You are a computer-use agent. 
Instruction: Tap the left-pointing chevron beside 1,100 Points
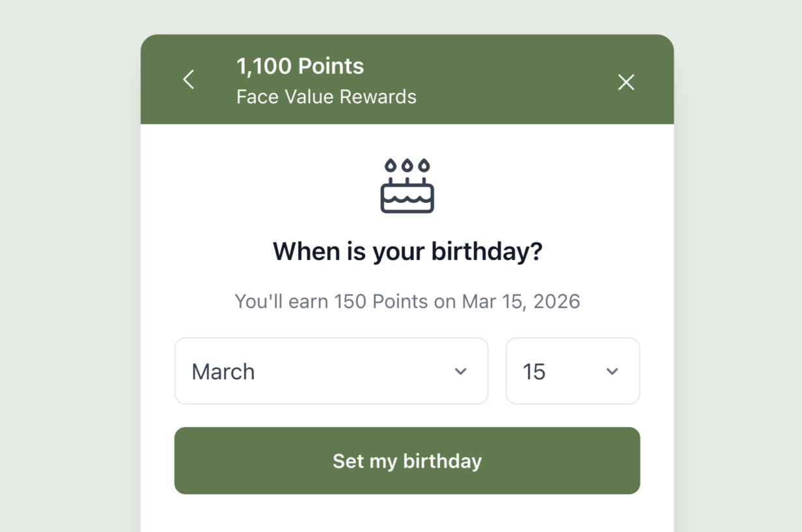188,79
